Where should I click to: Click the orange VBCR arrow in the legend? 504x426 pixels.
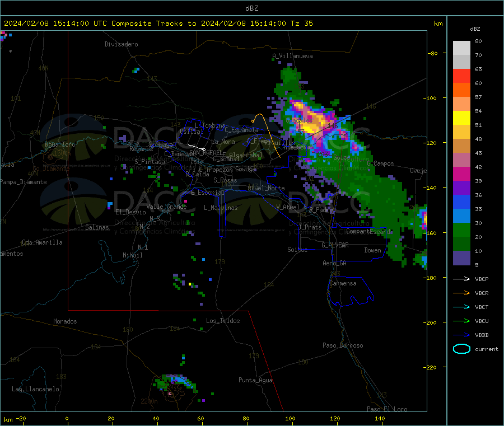point(461,293)
